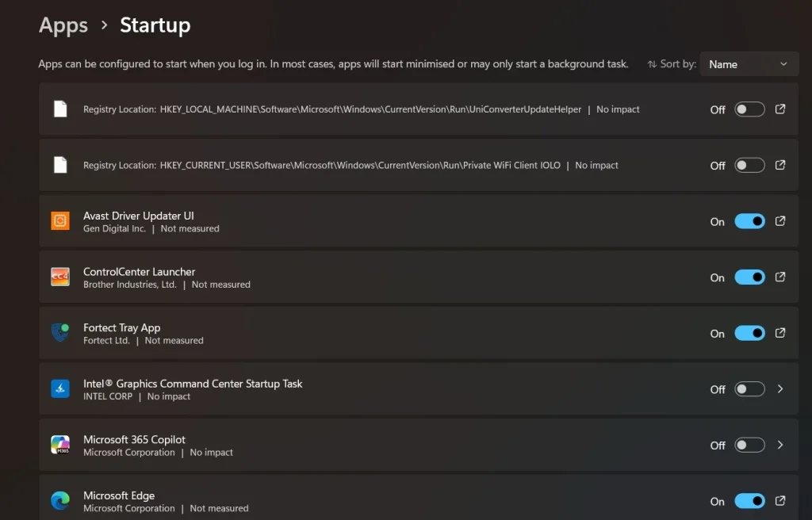Switch off the Fortect Tray App toggle
This screenshot has width=812, height=520.
[x=749, y=333]
